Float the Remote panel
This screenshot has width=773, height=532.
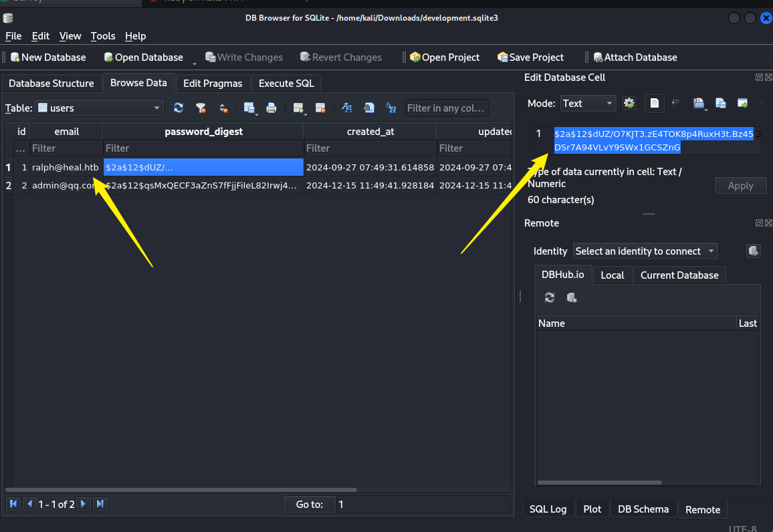(x=759, y=223)
